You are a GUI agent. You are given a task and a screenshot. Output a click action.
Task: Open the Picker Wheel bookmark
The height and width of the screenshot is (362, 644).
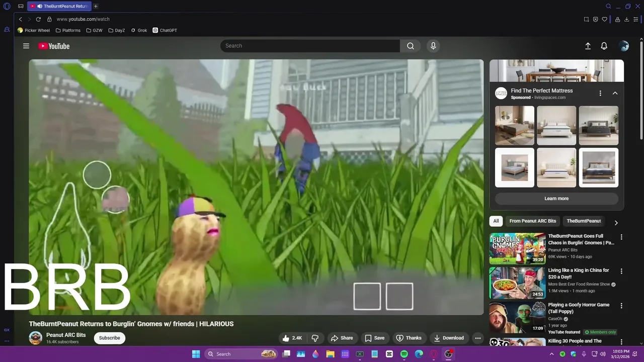coord(34,30)
